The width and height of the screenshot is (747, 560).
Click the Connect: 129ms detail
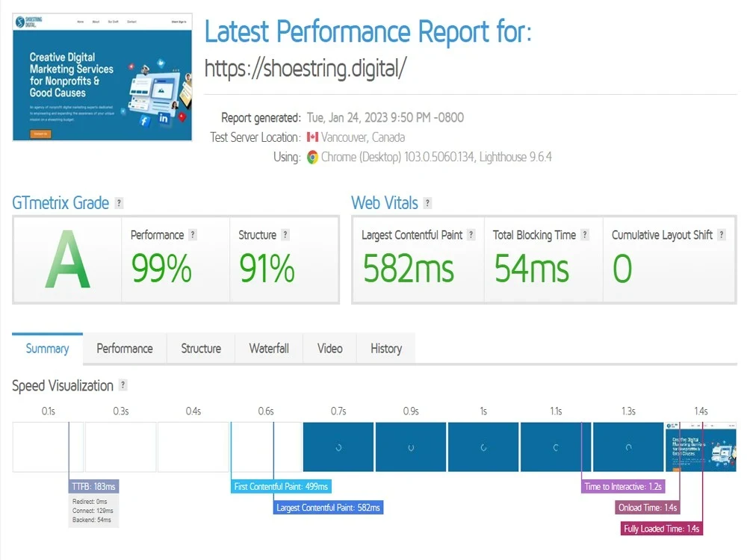(x=93, y=511)
